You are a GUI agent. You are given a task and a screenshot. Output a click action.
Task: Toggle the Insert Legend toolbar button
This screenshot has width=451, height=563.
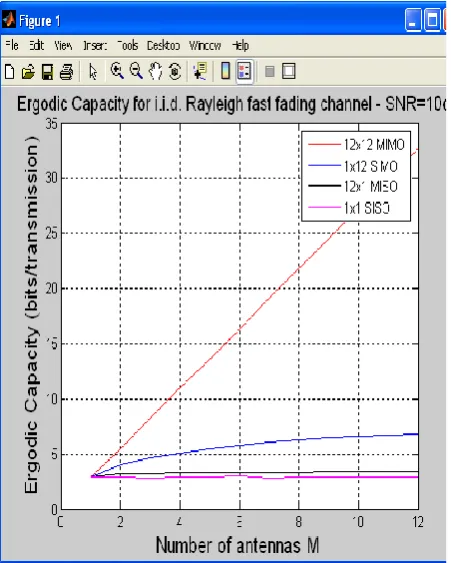[x=245, y=71]
